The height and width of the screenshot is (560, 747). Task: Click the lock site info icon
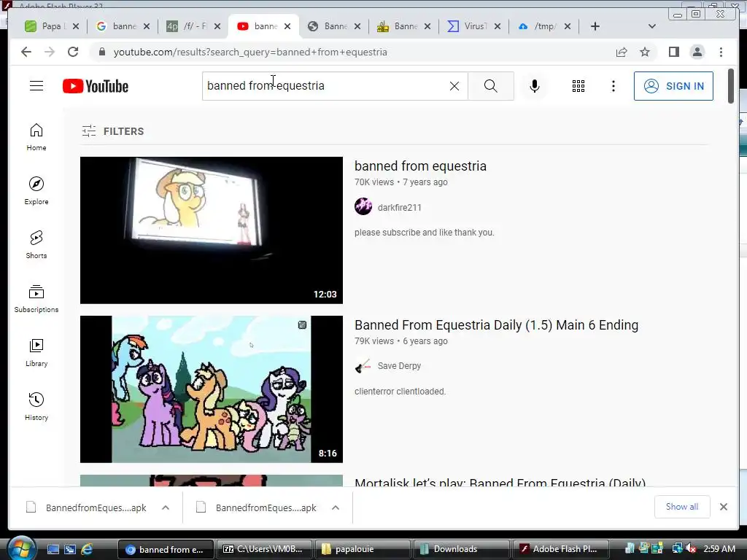pos(101,52)
